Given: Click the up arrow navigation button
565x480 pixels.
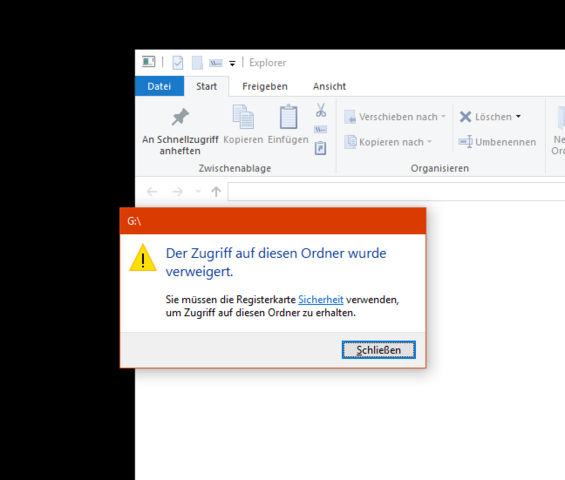Looking at the screenshot, I should coord(216,191).
